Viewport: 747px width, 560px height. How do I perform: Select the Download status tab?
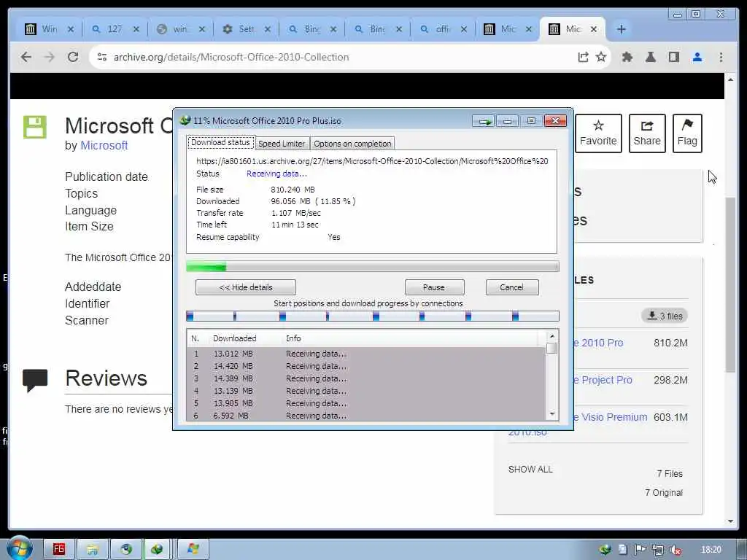pyautogui.click(x=220, y=142)
